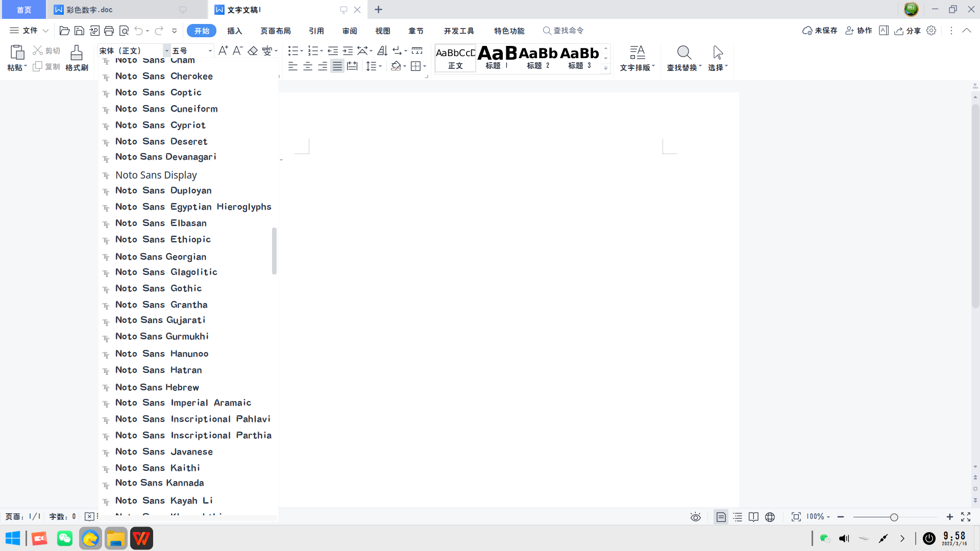
Task: Click the increase indent icon
Action: point(348,51)
